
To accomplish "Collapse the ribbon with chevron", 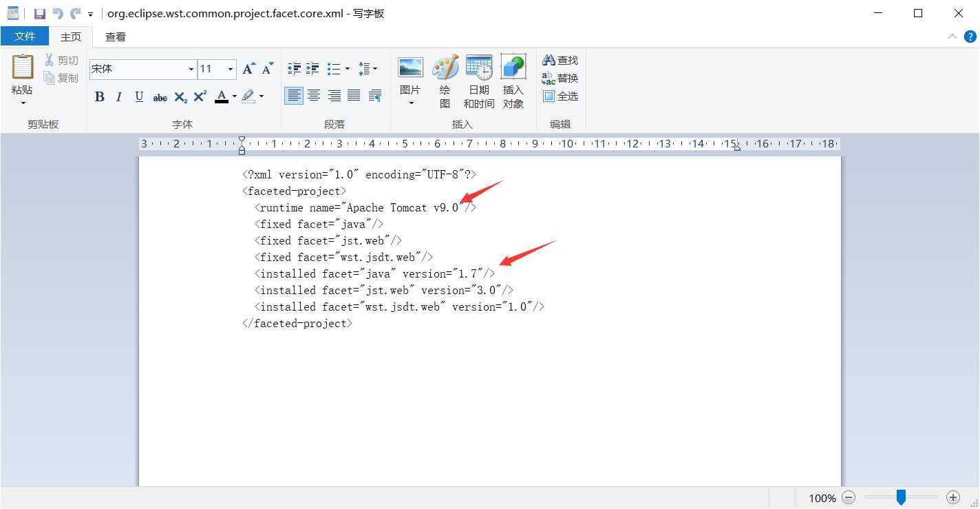I will [952, 37].
